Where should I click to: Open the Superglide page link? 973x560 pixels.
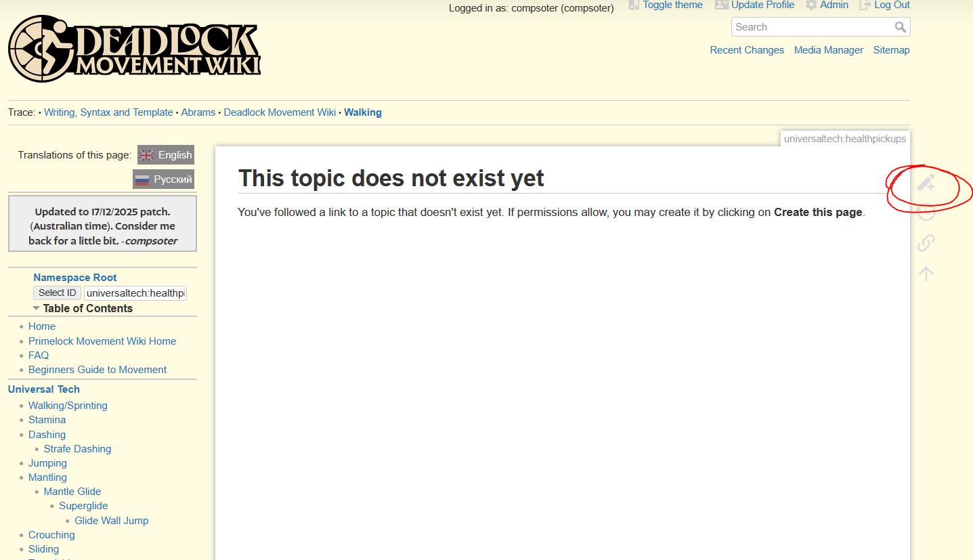[x=83, y=505]
